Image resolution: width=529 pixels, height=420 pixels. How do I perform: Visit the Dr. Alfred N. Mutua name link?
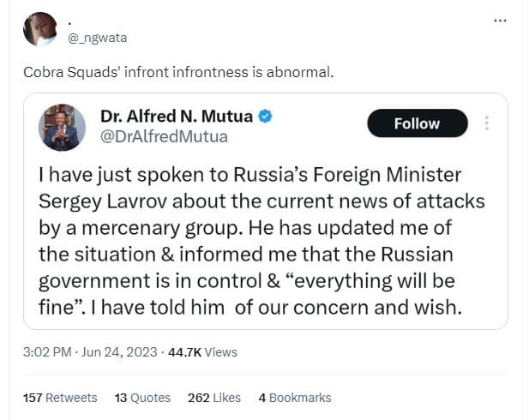(x=177, y=116)
